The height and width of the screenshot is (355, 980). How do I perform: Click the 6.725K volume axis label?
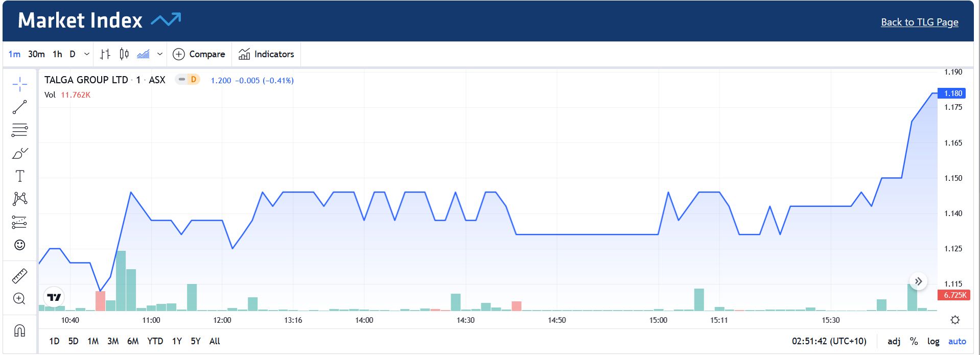954,295
